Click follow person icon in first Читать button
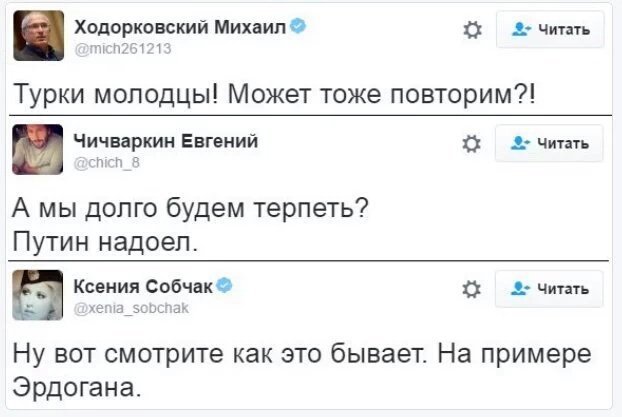622x417 pixels. point(521,29)
